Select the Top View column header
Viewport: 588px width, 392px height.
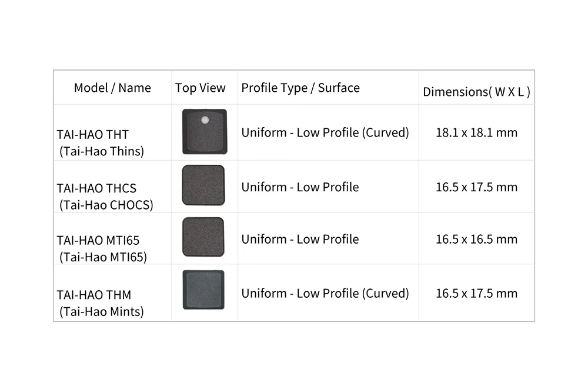pyautogui.click(x=201, y=88)
